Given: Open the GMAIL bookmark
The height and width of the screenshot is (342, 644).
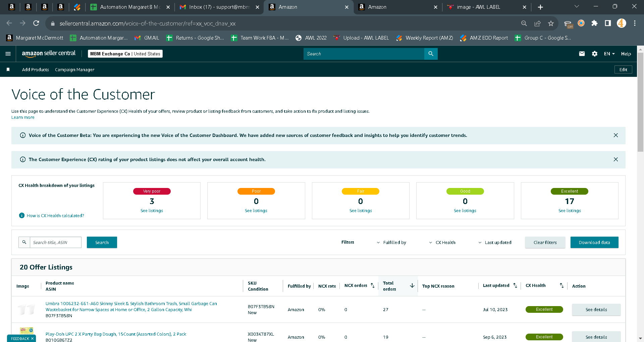Looking at the screenshot, I should coord(147,38).
